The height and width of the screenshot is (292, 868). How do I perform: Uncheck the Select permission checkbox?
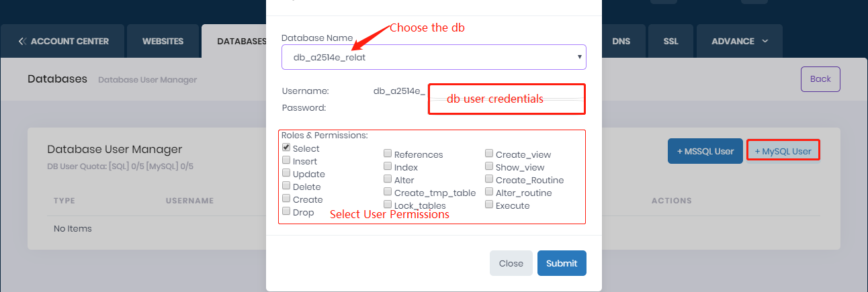click(287, 148)
